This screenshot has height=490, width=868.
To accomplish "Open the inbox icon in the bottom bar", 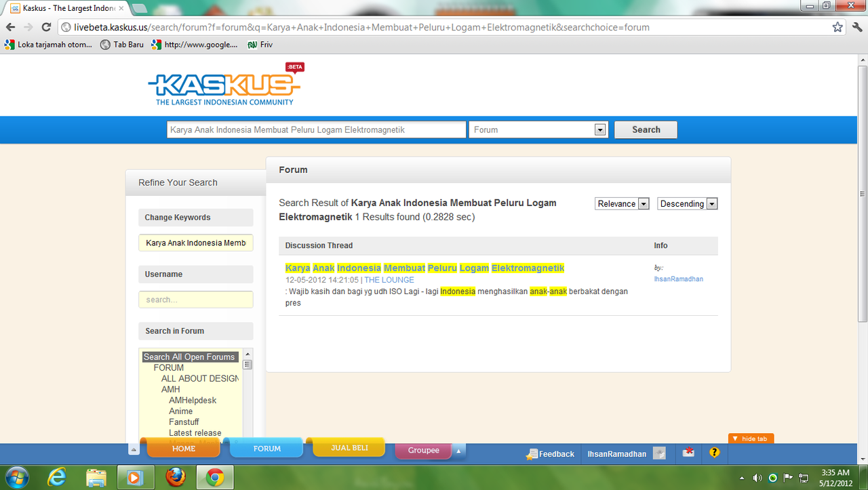I will (x=688, y=453).
